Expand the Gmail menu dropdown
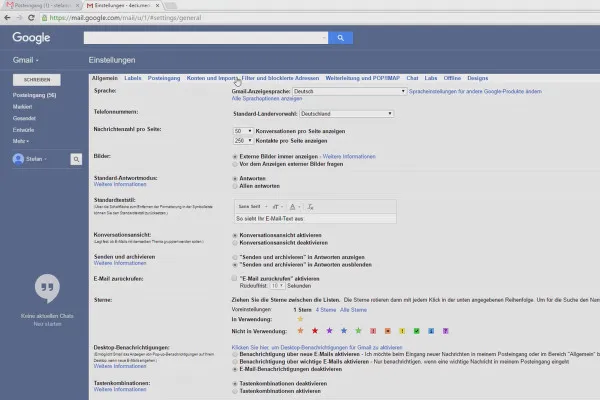The image size is (600, 400). [x=25, y=60]
